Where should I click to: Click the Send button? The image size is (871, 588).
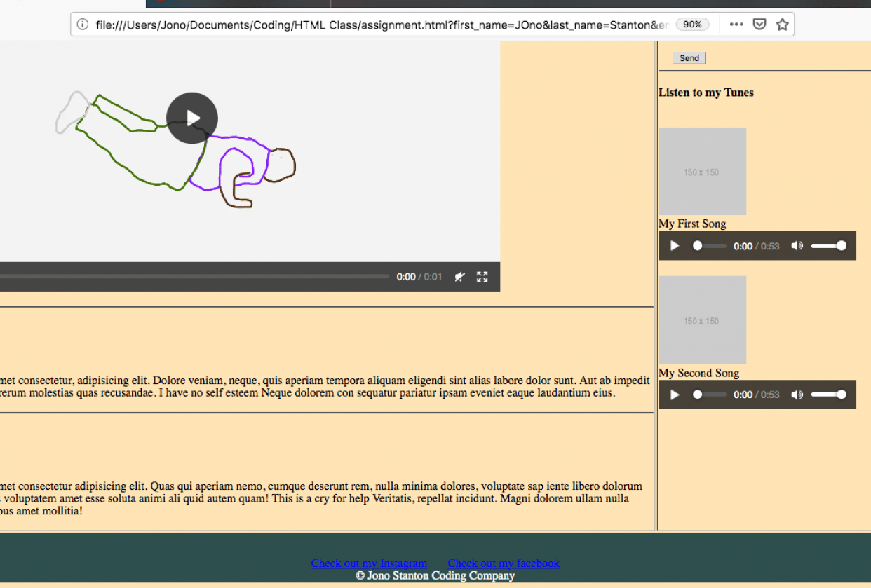pyautogui.click(x=689, y=57)
